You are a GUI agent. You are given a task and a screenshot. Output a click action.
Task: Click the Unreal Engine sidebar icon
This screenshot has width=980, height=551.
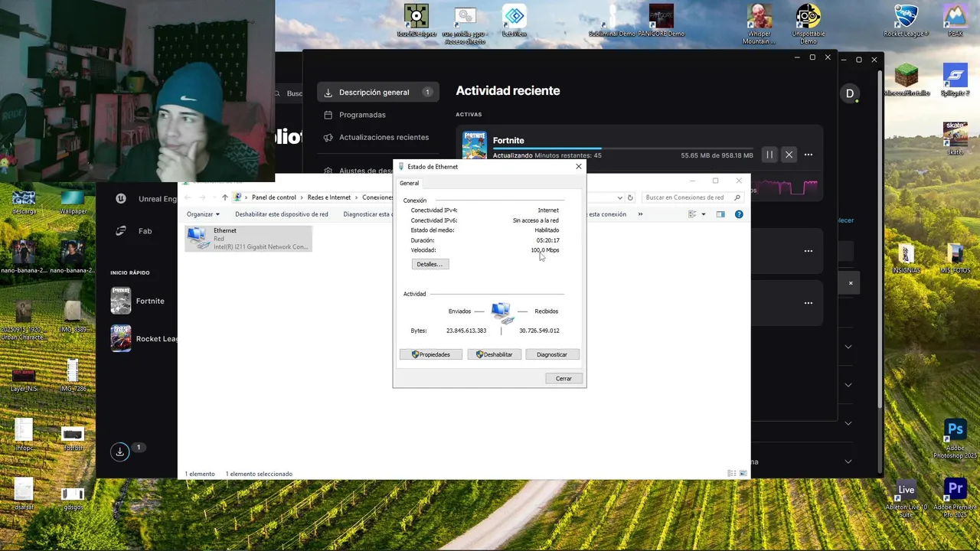tap(120, 198)
